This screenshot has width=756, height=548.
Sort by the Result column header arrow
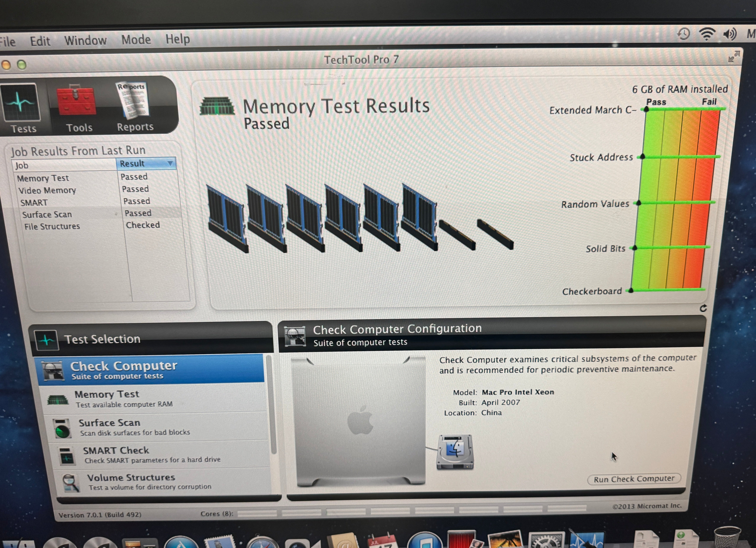click(x=170, y=163)
